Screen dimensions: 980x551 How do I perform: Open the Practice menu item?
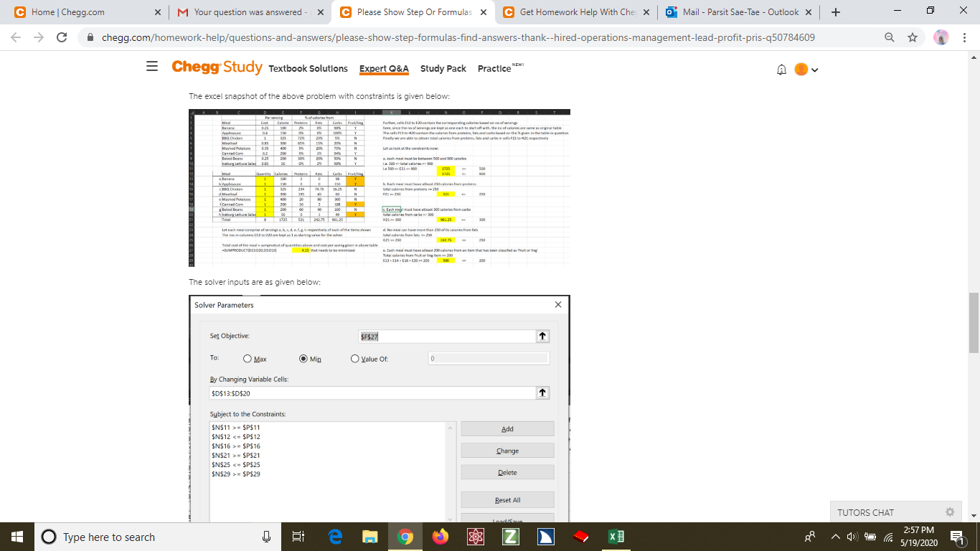(x=494, y=68)
